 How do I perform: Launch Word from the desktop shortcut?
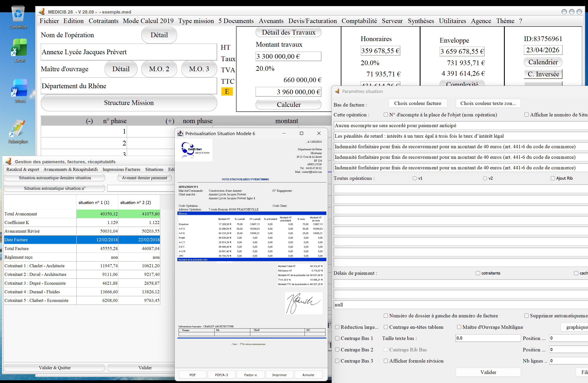click(20, 91)
